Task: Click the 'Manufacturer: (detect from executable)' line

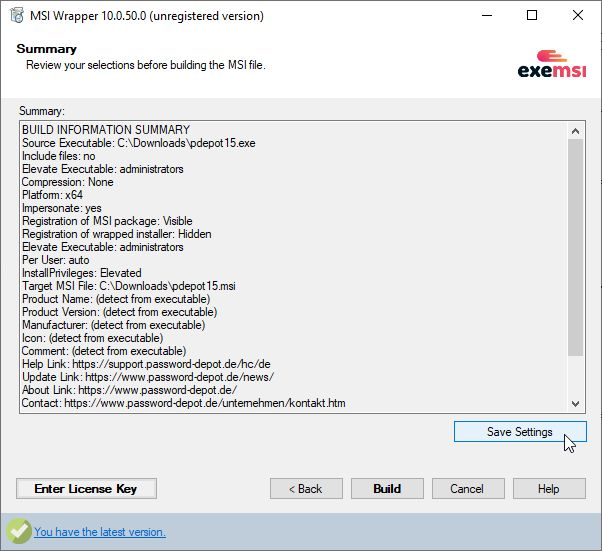Action: (113, 325)
